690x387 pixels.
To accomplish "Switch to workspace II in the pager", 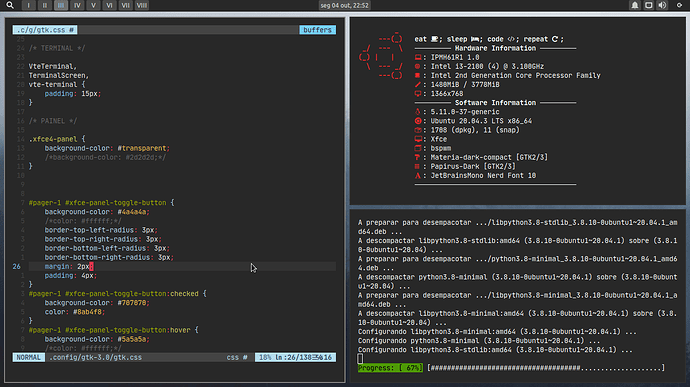I will pos(44,5).
